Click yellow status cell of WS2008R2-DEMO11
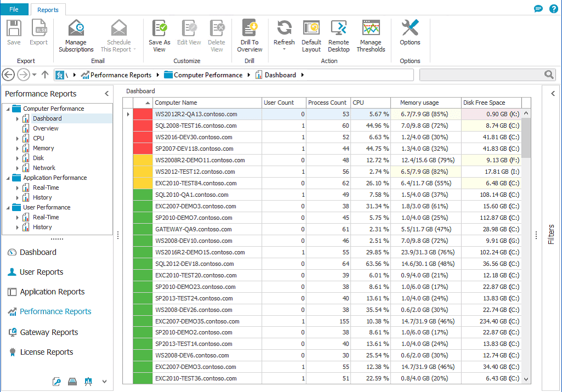 coord(143,160)
